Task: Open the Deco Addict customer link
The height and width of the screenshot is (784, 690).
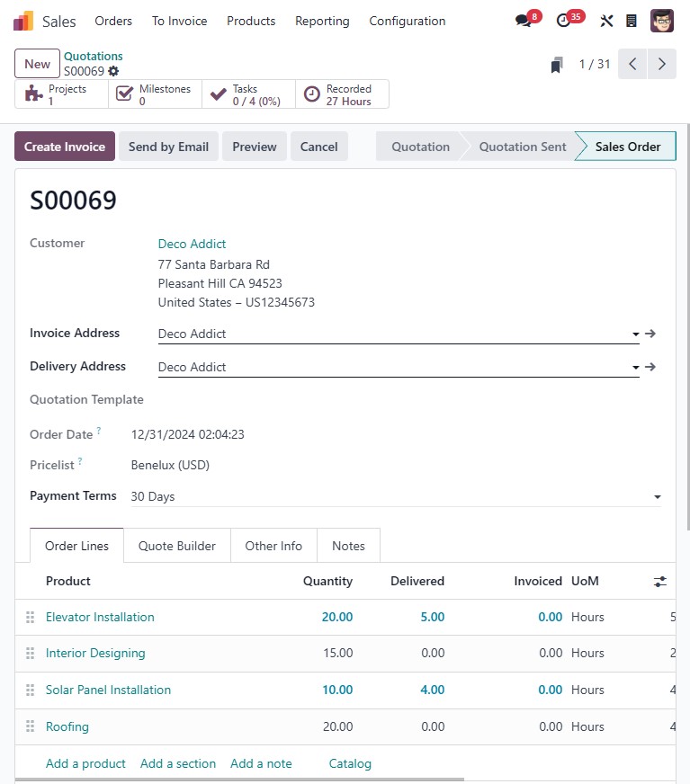Action: (192, 244)
